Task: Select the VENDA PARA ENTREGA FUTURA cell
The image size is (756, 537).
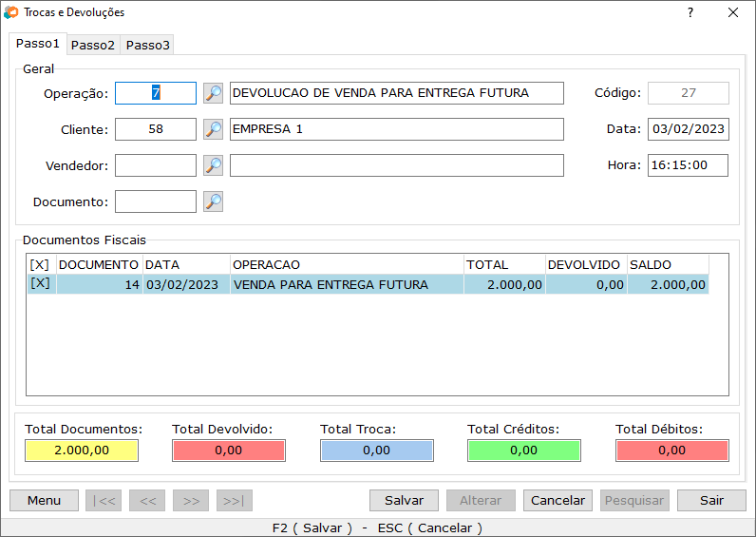Action: coord(348,285)
